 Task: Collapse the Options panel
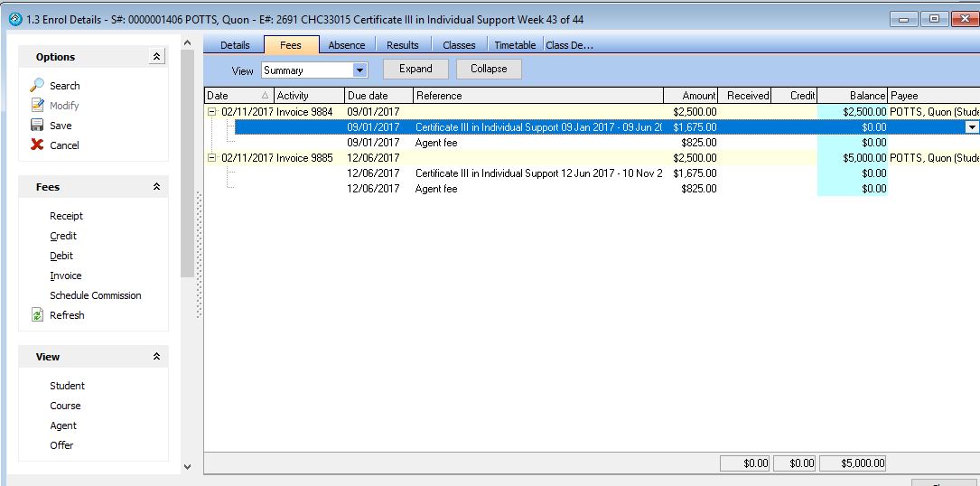coord(157,57)
